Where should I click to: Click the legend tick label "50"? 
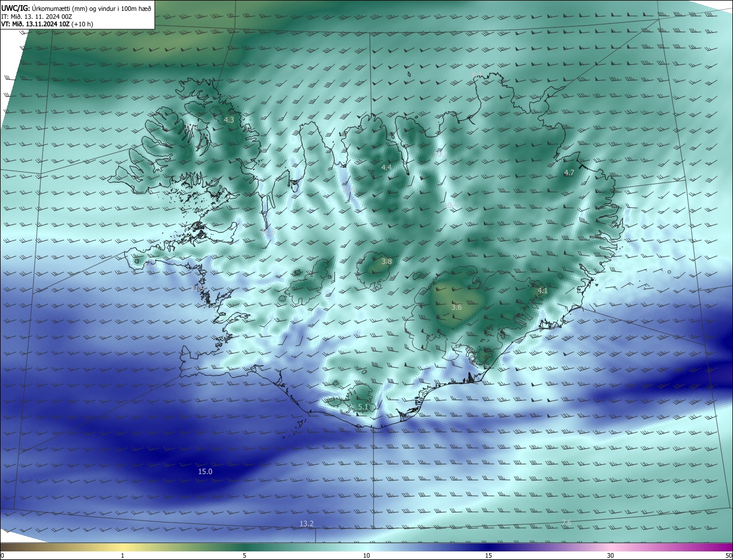(x=728, y=555)
